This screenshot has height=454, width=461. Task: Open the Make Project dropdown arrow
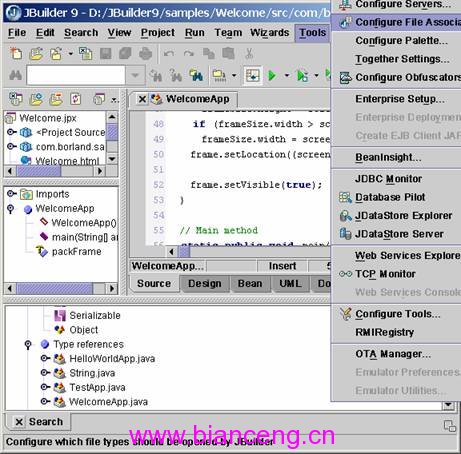click(234, 76)
